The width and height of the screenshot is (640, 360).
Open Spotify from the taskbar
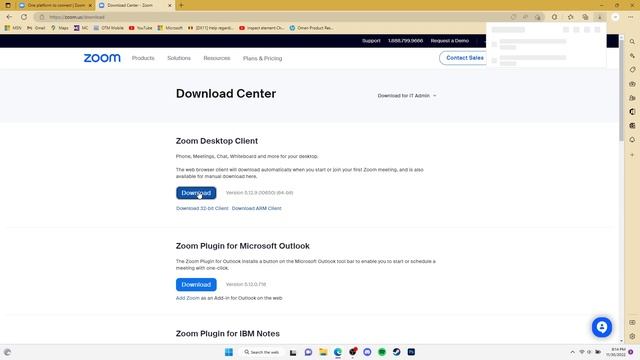(x=382, y=352)
